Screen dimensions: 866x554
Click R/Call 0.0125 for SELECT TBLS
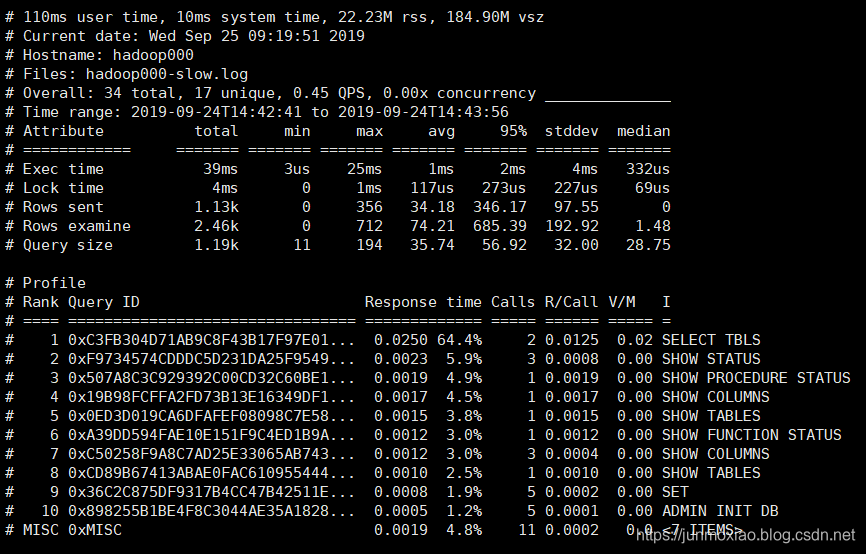coord(571,340)
